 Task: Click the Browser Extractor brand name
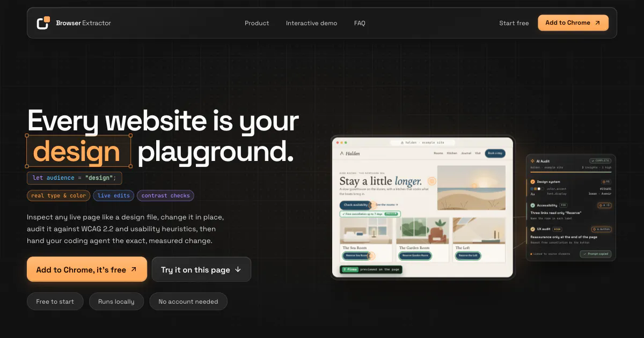[83, 23]
